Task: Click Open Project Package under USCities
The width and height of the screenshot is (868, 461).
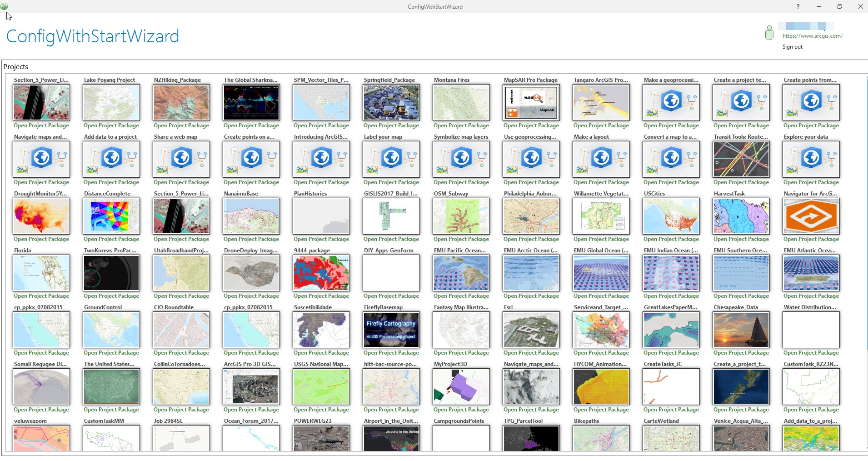Action: [671, 239]
